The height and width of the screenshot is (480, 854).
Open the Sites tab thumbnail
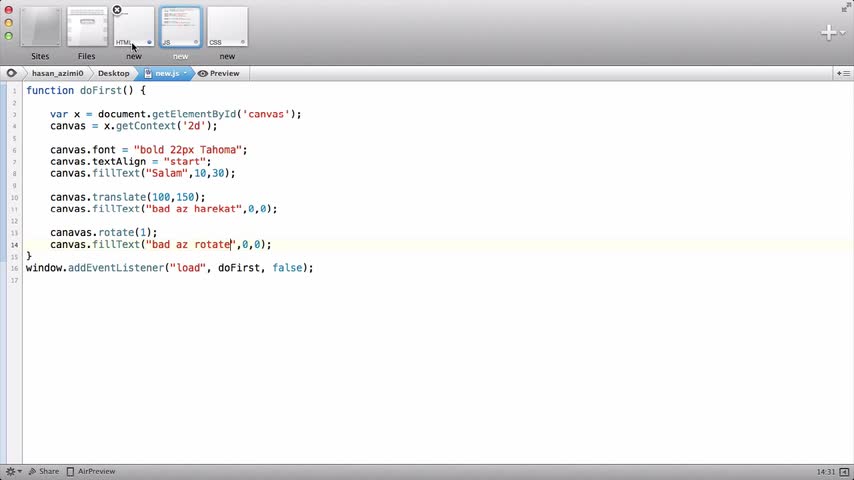tap(40, 27)
